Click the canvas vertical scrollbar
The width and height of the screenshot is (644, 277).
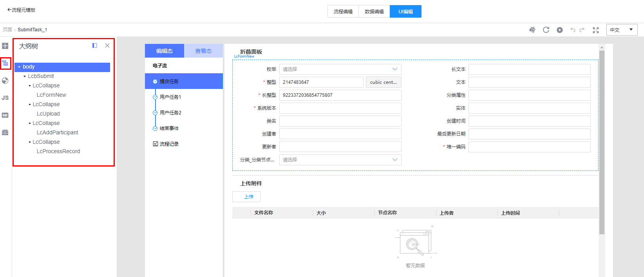click(x=602, y=142)
